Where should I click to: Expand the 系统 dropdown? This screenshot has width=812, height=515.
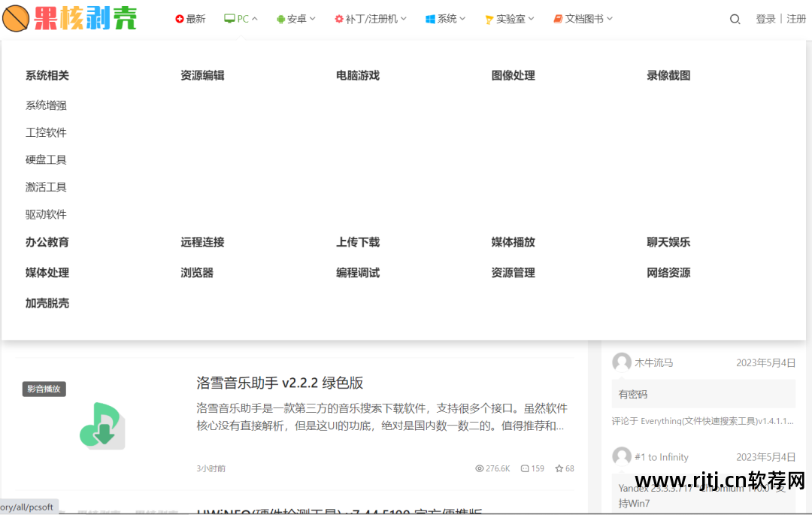pos(445,18)
